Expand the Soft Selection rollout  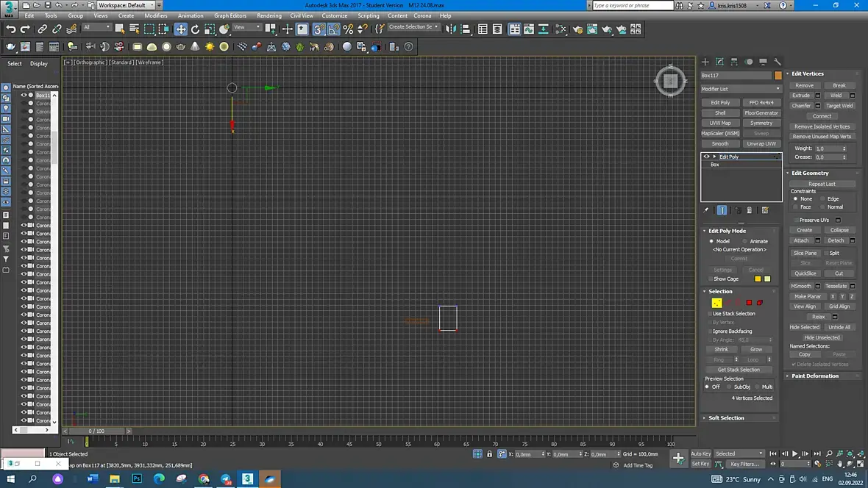[726, 418]
